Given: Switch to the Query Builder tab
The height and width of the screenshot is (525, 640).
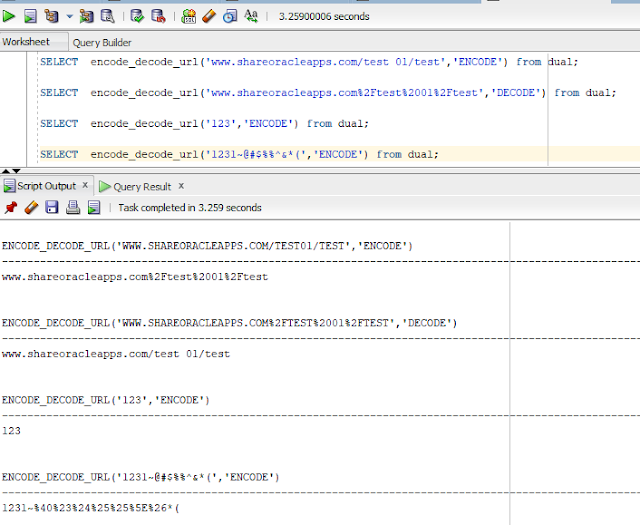Looking at the screenshot, I should (102, 42).
